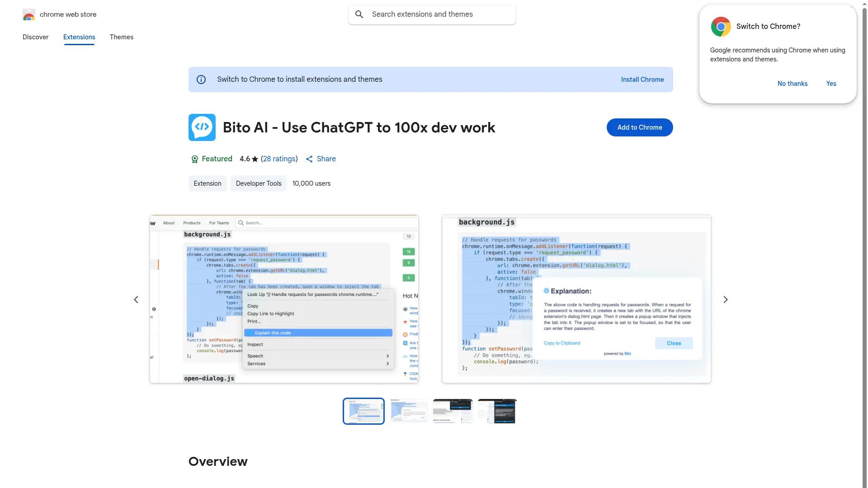Screen dimensions: 868x488
Task: Click the search magnifier icon
Action: (359, 14)
